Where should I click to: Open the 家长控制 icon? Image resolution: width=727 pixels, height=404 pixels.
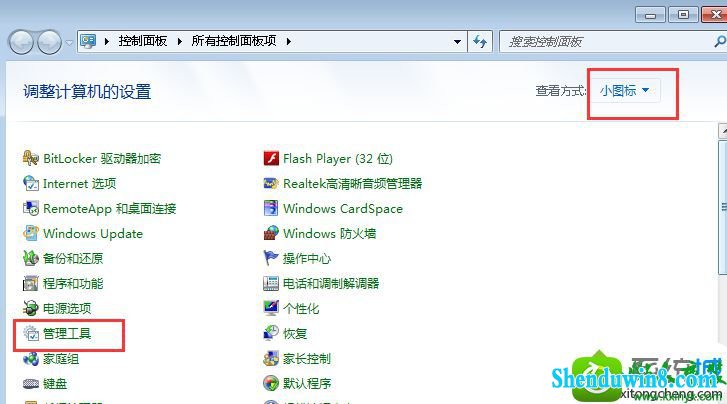coord(271,359)
